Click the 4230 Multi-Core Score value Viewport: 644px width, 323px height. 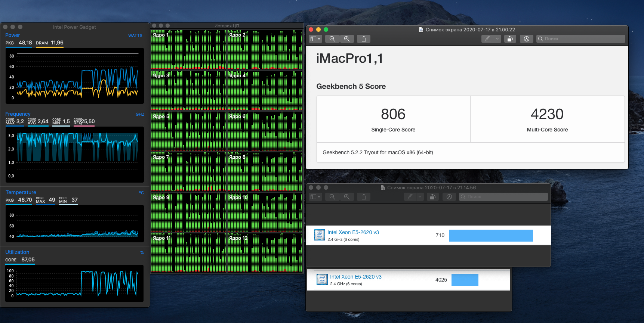click(x=547, y=114)
